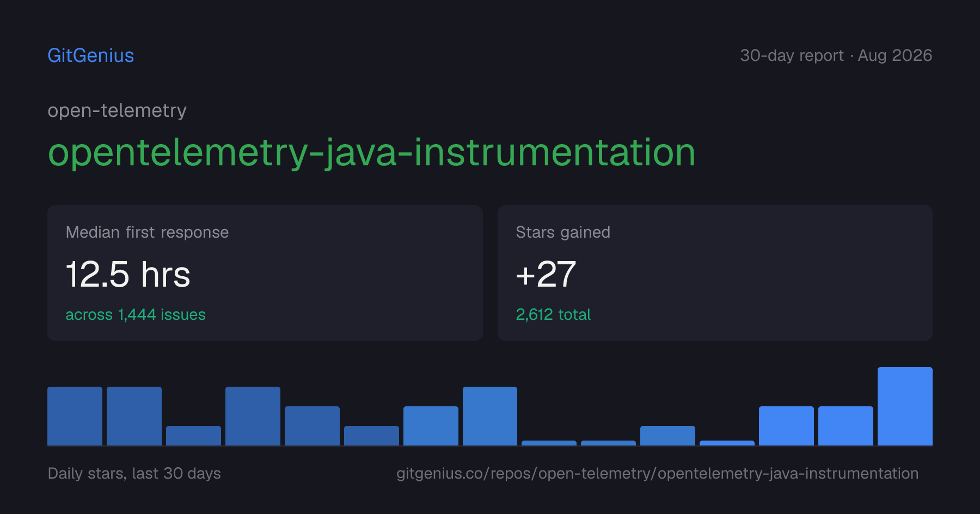The height and width of the screenshot is (514, 980).
Task: Select the Stars gained card
Action: pyautogui.click(x=715, y=273)
